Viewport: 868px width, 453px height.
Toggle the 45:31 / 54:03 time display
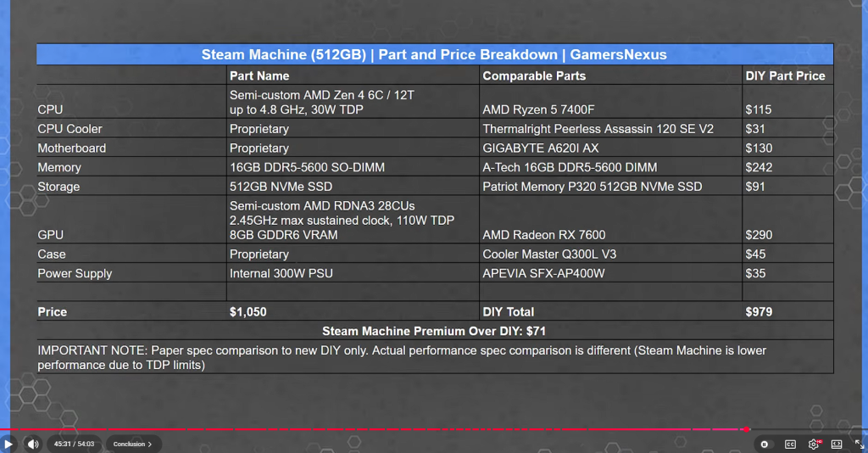(x=75, y=445)
